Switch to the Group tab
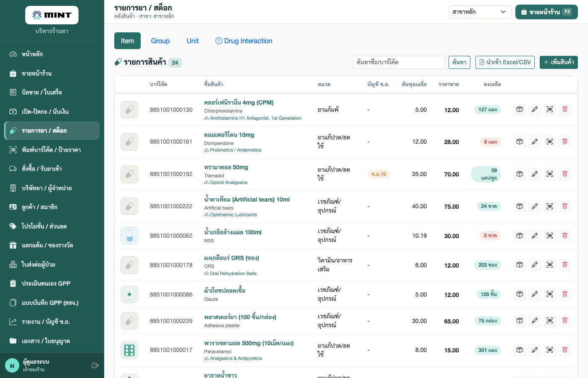Viewport: 588px width, 378px height. 160,41
